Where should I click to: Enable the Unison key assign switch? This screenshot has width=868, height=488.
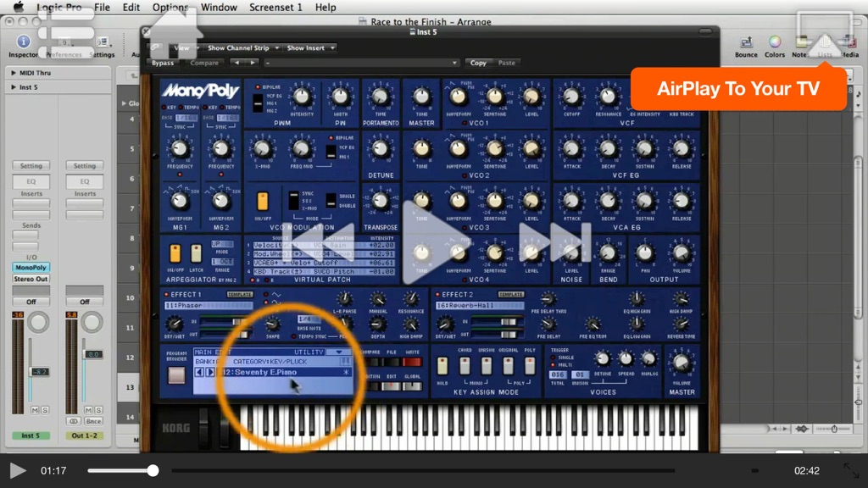(486, 366)
